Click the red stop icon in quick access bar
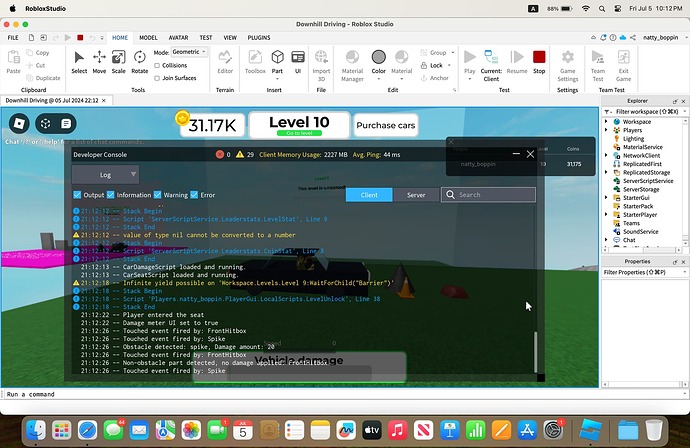The image size is (690, 448). (x=80, y=38)
